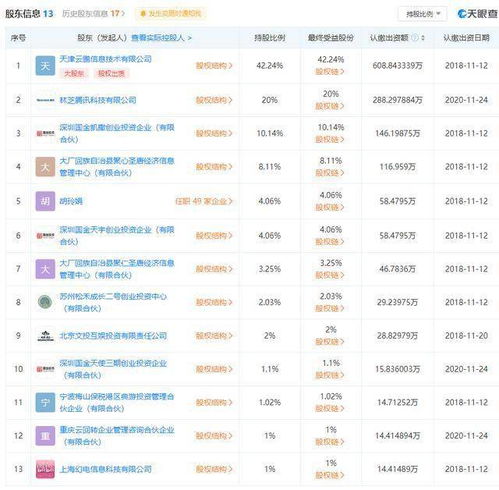Viewport: 499px width, 490px height.
Task: Click the logo beside 深圳国金天宇创业投资企业
Action: pos(45,236)
